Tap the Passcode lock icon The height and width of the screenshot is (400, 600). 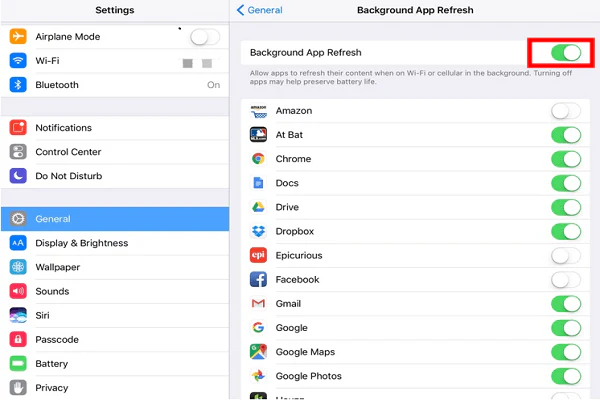[18, 339]
